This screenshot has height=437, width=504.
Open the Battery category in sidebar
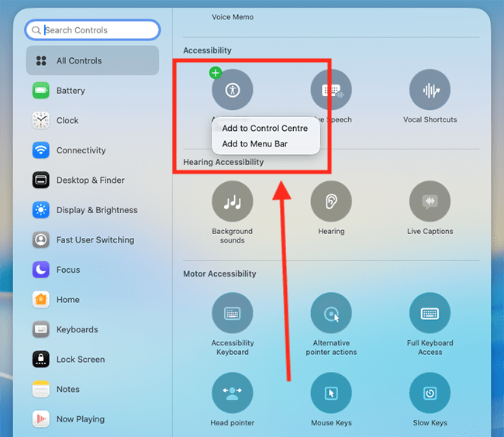(x=70, y=91)
